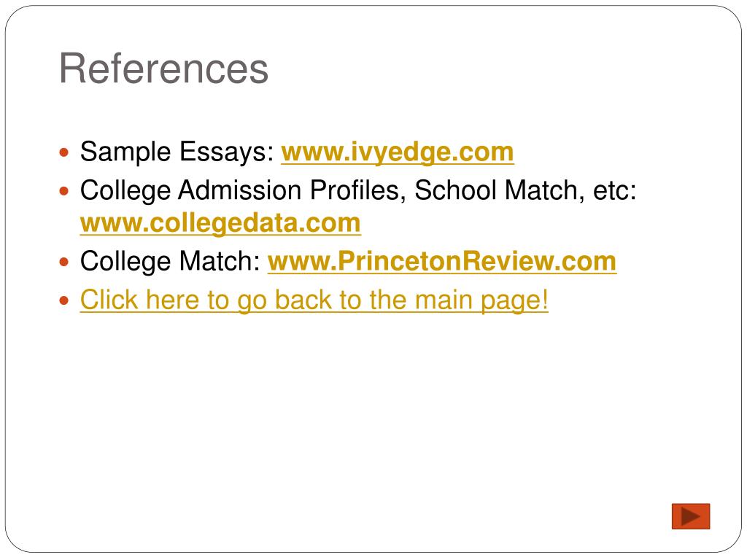
Task: Select the bullet before College Match
Action: click(64, 262)
